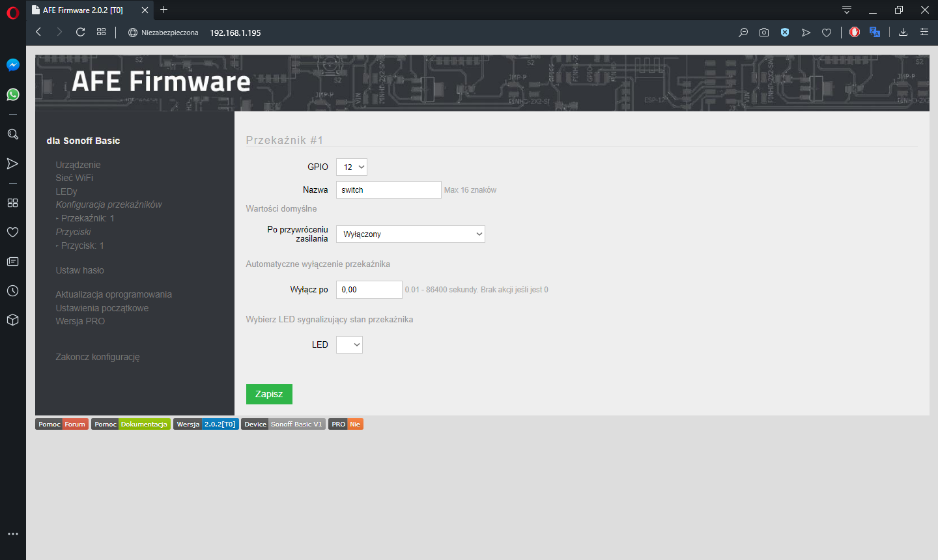Open Personal News sidebar icon
This screenshot has width=938, height=560.
point(12,261)
